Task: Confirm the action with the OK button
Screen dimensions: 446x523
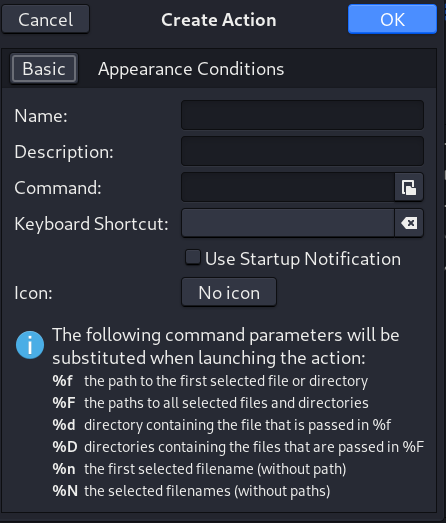Action: click(x=392, y=19)
